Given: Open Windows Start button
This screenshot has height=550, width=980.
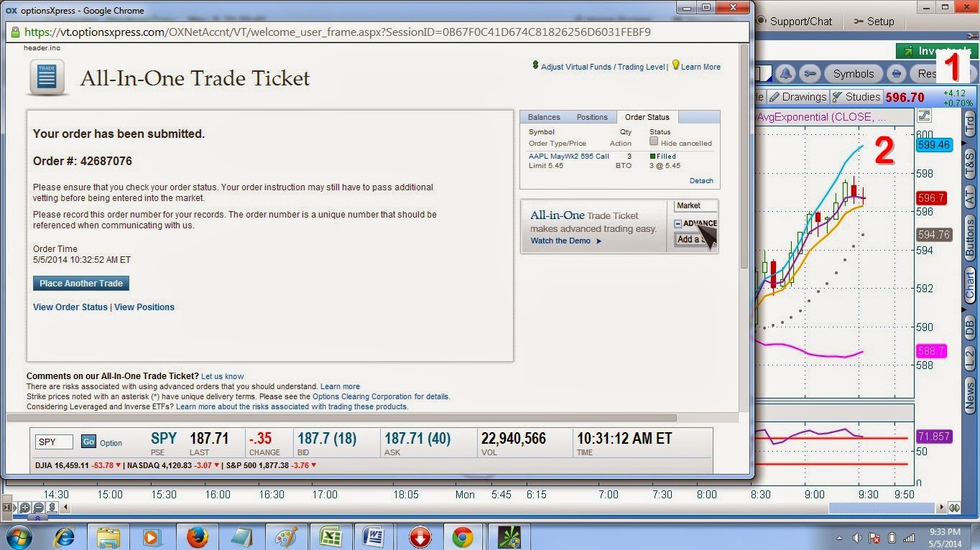Looking at the screenshot, I should pos(18,536).
